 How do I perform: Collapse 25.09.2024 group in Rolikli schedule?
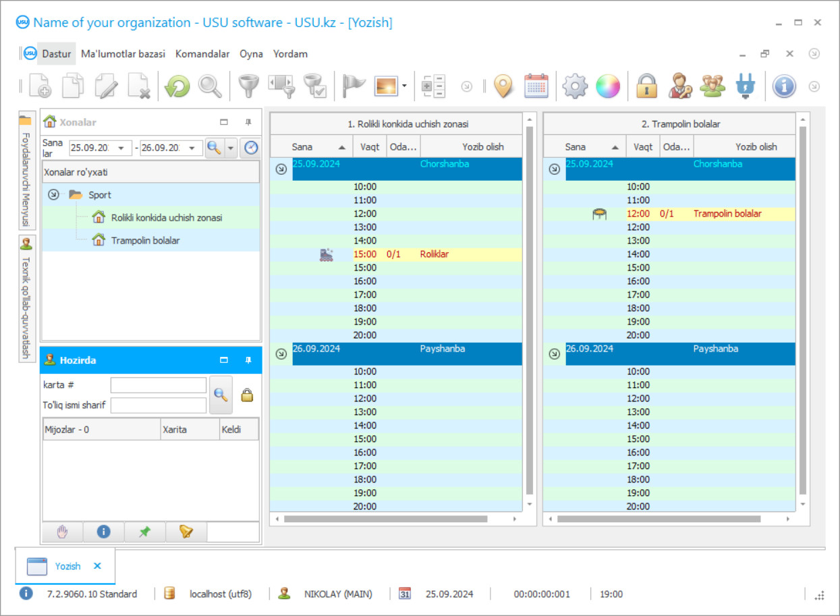[281, 169]
